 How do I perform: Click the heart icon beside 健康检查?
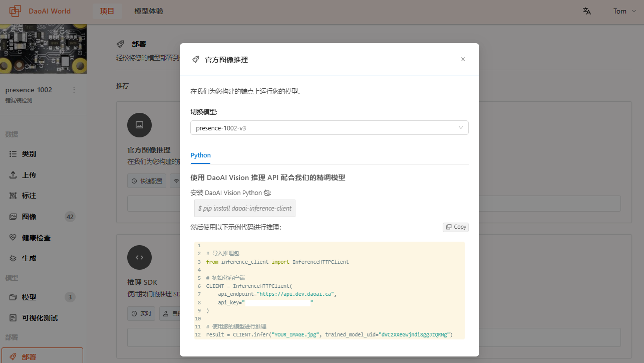pos(14,238)
